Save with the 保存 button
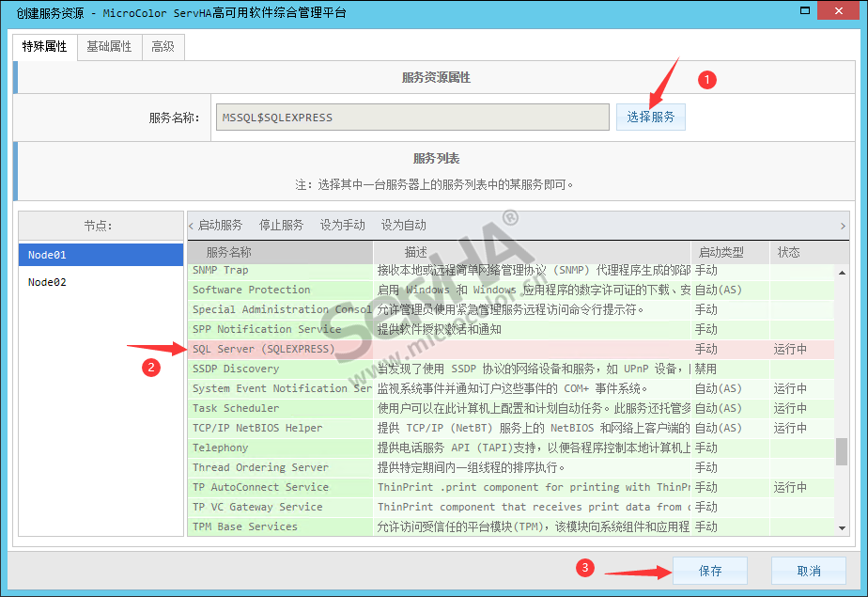The width and height of the screenshot is (868, 597). (x=709, y=571)
